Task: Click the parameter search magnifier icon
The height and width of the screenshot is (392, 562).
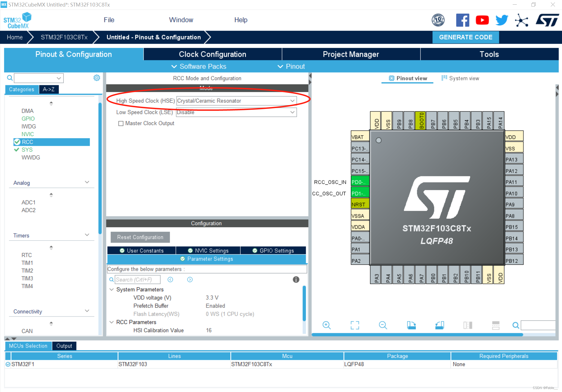Action: pos(111,280)
